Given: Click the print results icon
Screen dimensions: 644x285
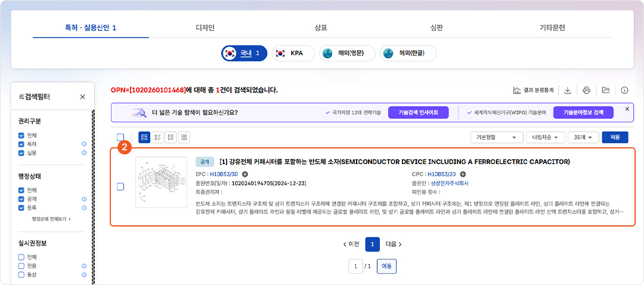Looking at the screenshot, I should [587, 90].
